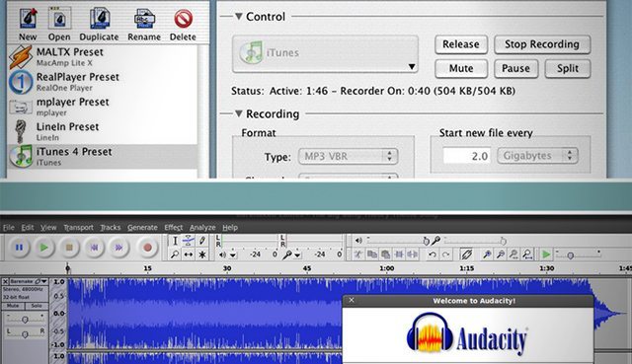This screenshot has height=364, width=632.
Task: Open the Audacity View menu
Action: (48, 228)
